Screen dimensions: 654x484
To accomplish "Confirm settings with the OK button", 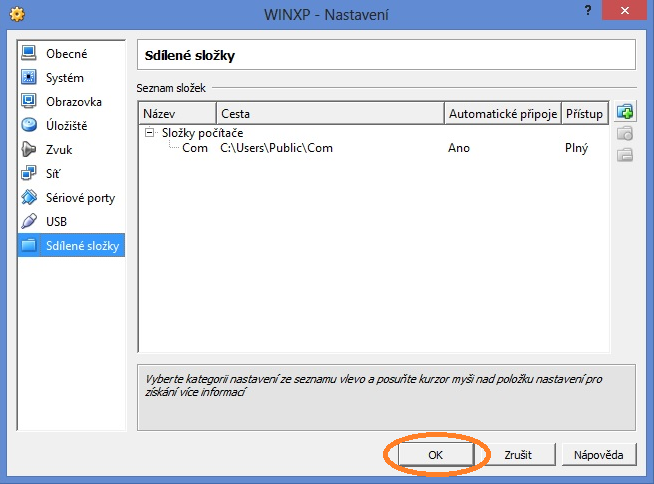I will tap(436, 454).
